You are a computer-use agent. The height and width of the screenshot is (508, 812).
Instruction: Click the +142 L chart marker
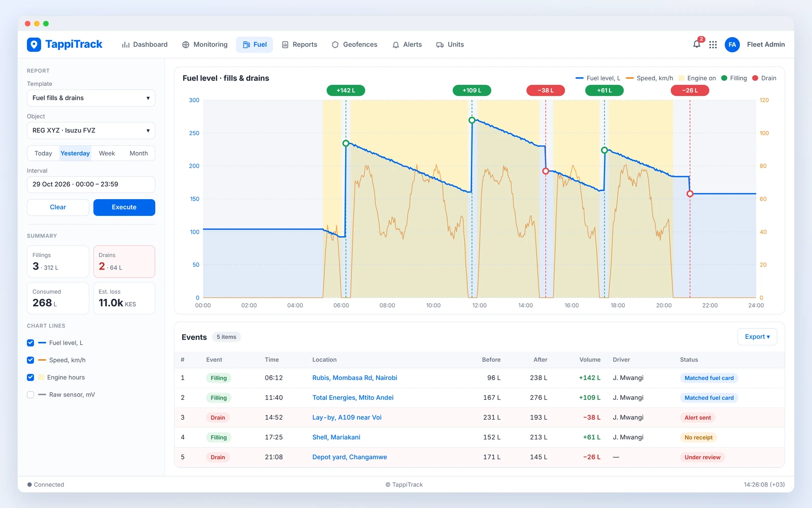coord(346,90)
